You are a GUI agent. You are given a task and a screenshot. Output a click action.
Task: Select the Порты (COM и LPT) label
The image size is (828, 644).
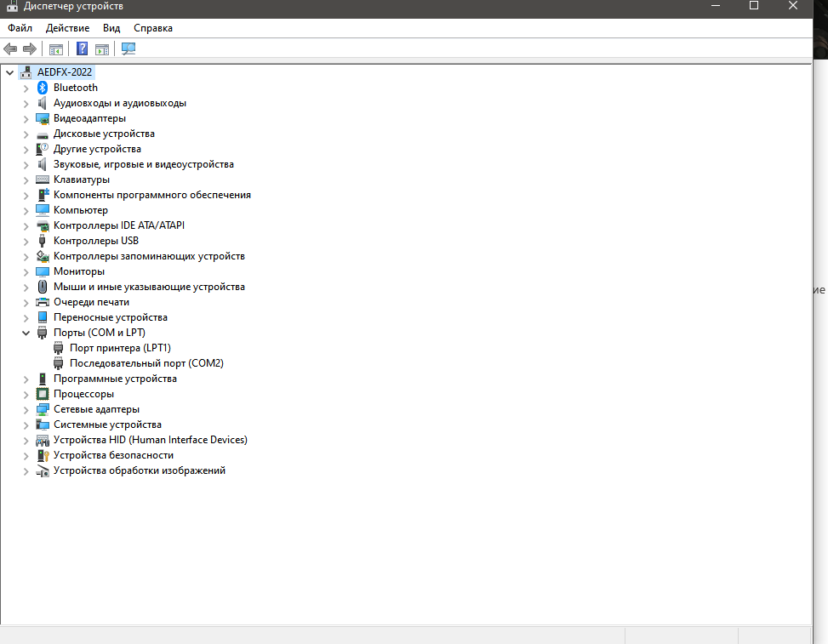click(x=100, y=333)
